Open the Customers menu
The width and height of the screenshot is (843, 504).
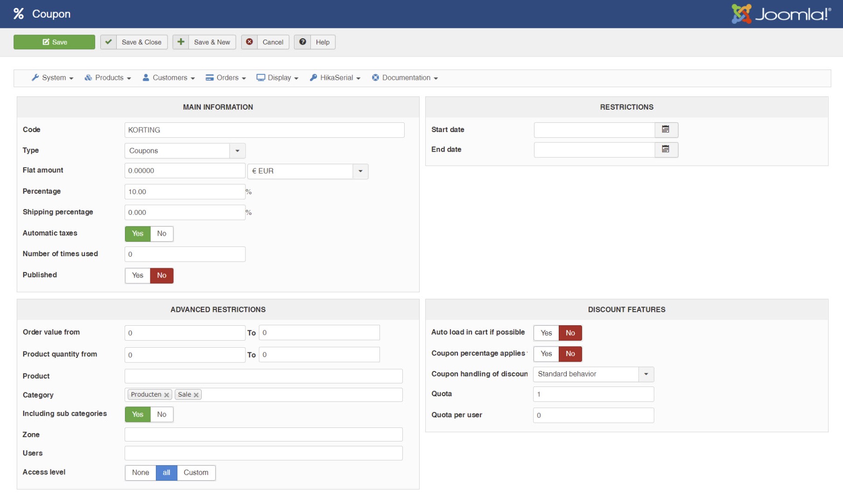(169, 78)
